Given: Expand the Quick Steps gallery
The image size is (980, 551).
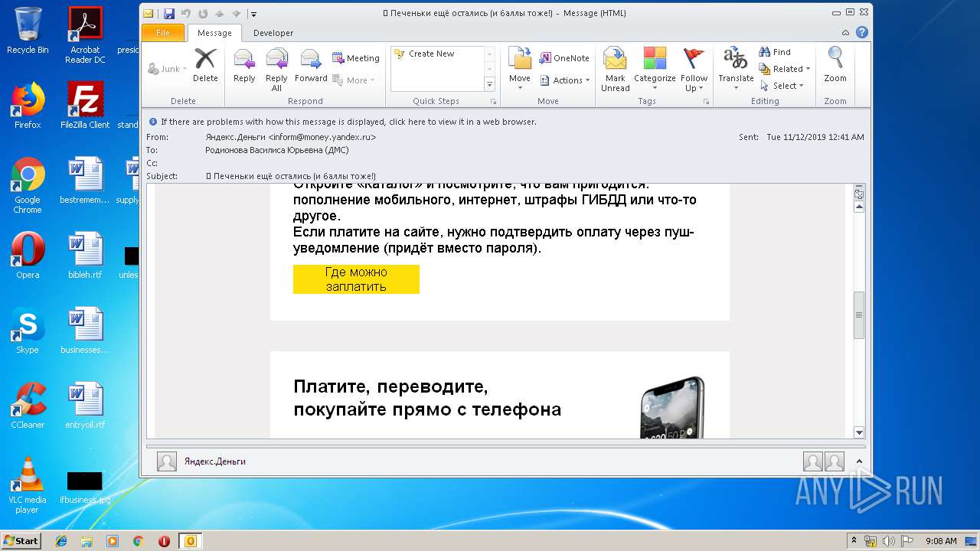Looking at the screenshot, I should tap(490, 84).
